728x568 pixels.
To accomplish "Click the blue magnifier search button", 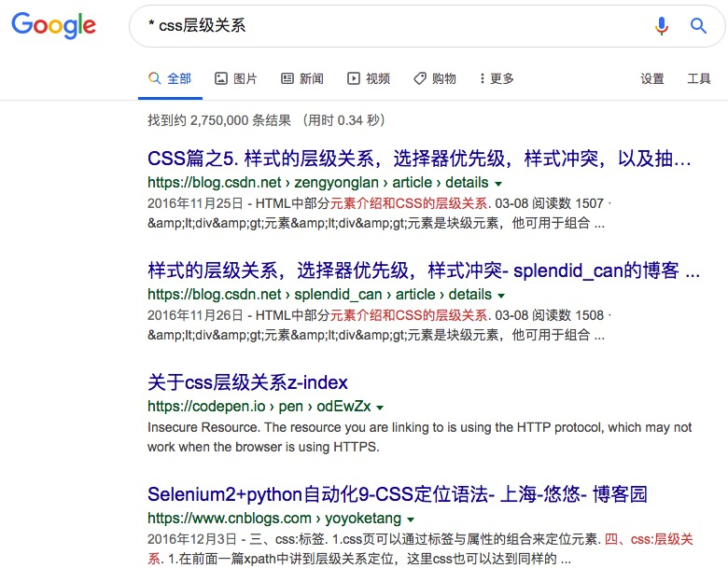I will [x=698, y=26].
